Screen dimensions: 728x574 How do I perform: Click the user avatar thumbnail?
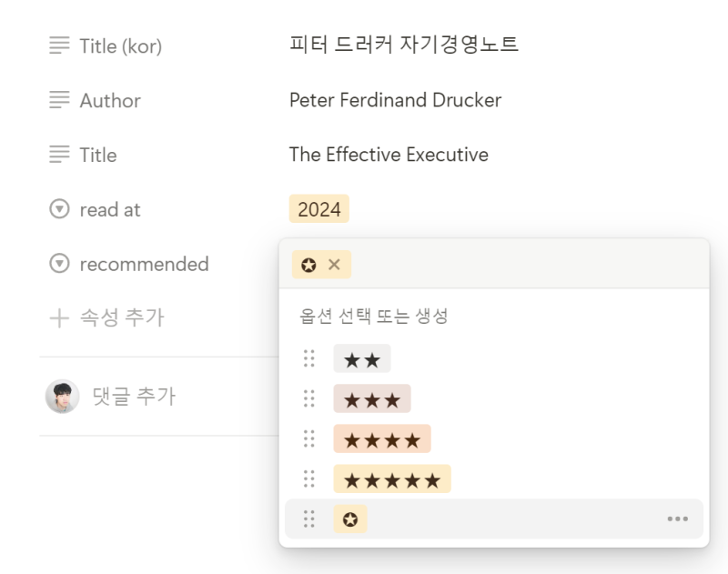click(62, 397)
